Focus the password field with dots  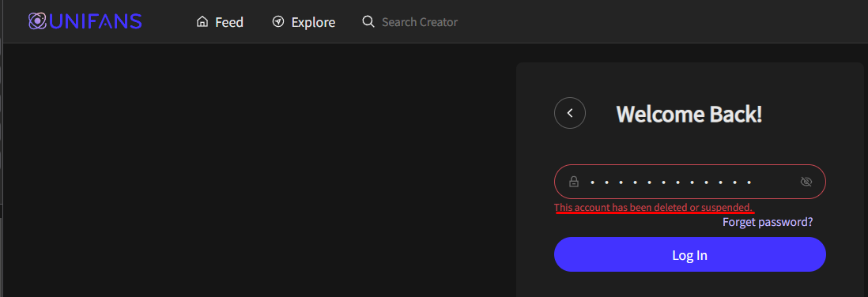tap(690, 182)
